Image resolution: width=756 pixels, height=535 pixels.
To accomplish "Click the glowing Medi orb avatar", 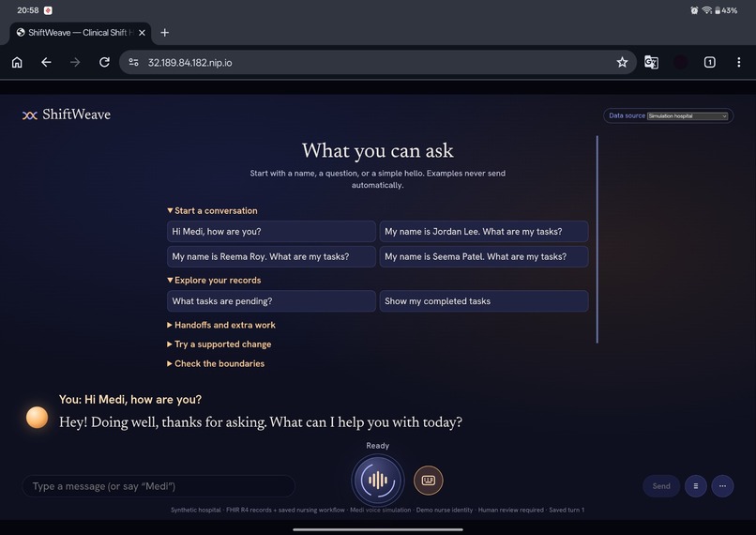I will [x=38, y=418].
